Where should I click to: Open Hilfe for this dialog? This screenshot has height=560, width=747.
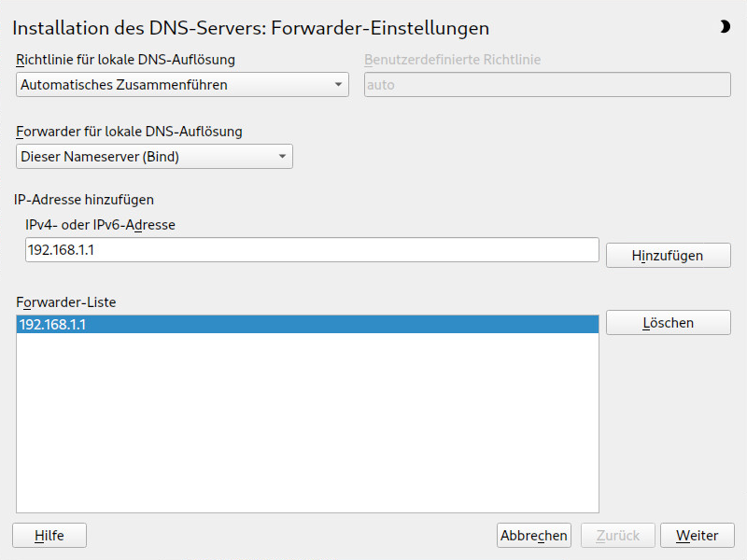click(49, 536)
